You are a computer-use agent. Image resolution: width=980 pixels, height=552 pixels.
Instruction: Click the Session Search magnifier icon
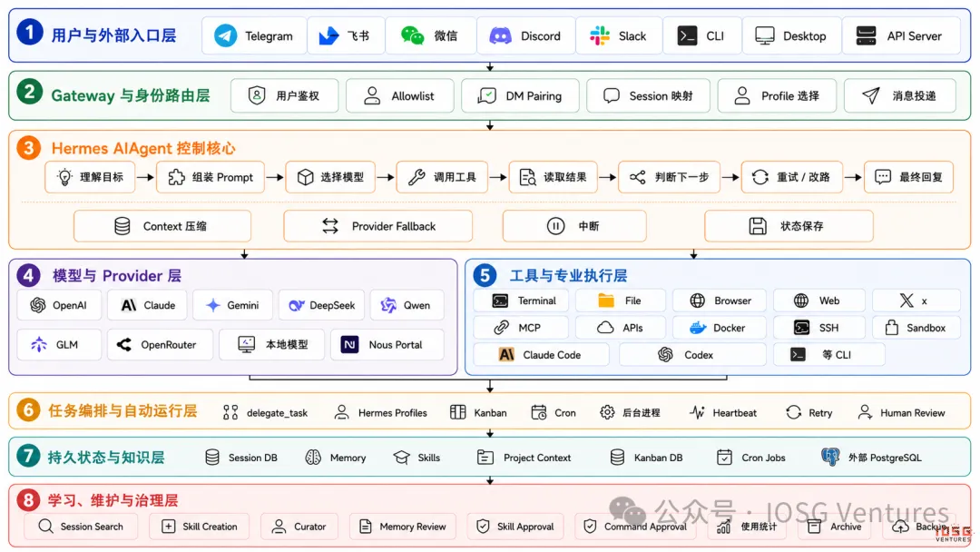45,526
